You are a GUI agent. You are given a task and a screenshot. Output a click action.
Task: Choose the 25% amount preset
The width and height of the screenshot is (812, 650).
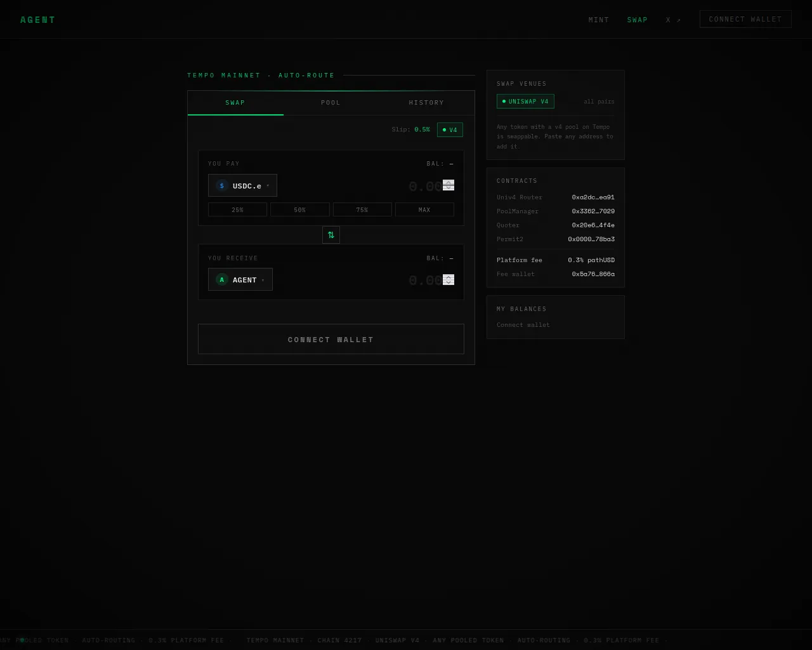pos(237,210)
